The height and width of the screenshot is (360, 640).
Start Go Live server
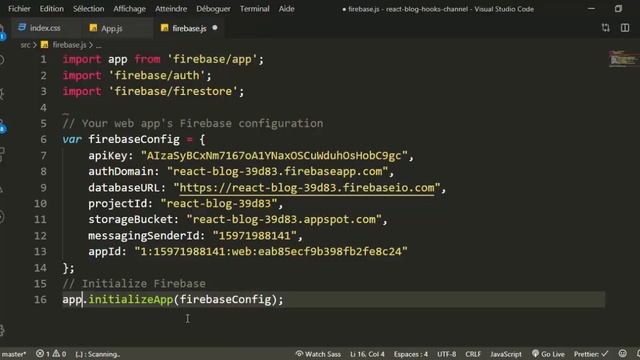click(x=548, y=354)
